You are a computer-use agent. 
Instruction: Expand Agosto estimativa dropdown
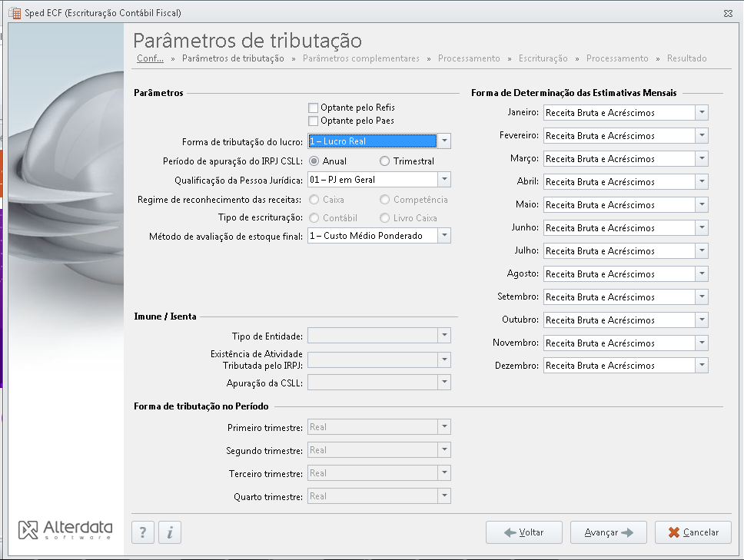coord(702,273)
